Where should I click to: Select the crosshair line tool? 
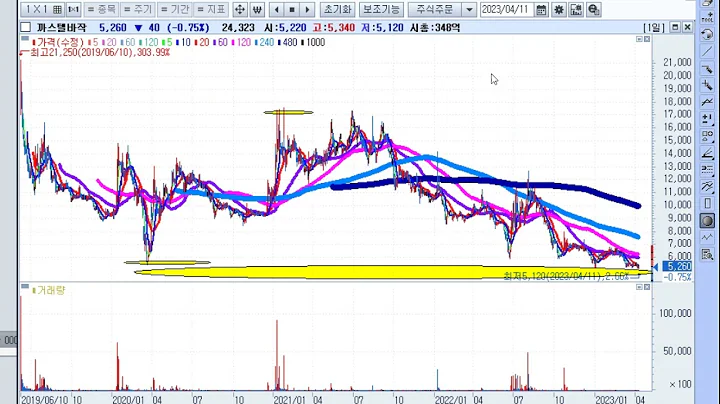(707, 85)
